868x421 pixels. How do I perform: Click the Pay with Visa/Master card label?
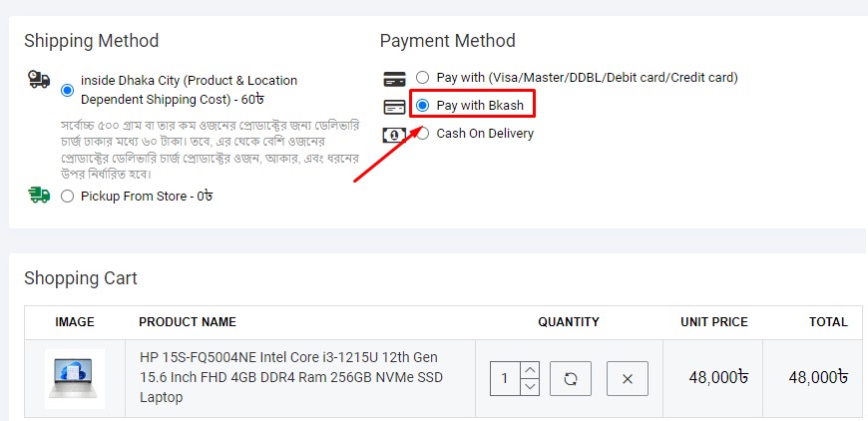pos(588,78)
